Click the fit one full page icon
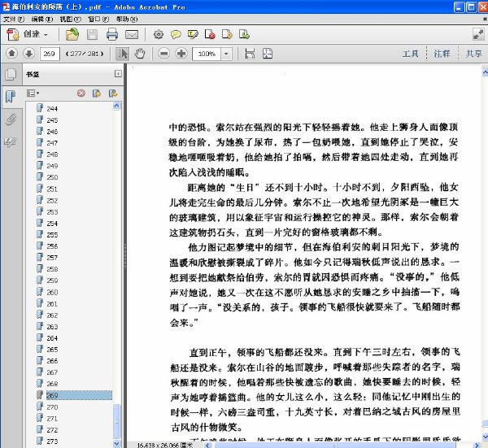This screenshot has height=448, width=488. 268,54
